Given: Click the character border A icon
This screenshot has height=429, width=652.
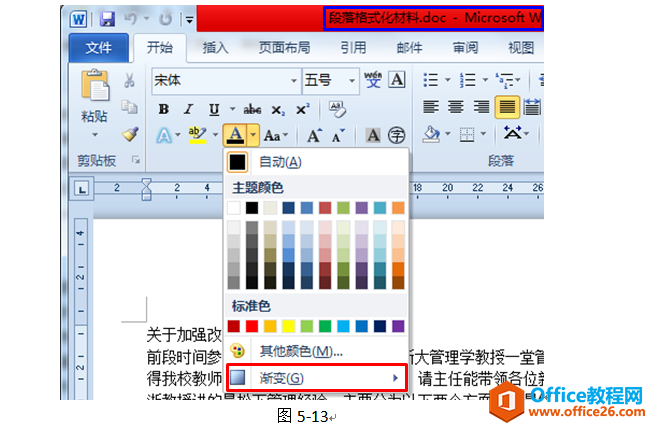Looking at the screenshot, I should (x=397, y=79).
